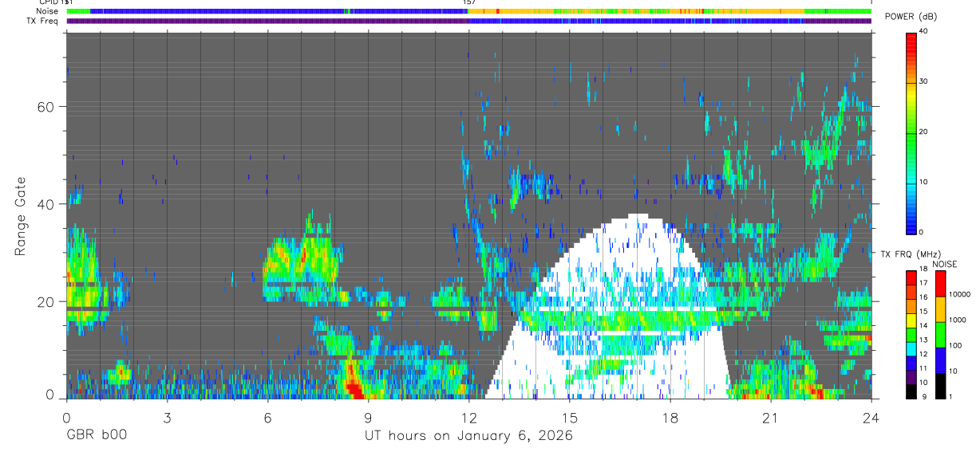
Task: Click the POWER (dB) colorbar
Action: tap(911, 132)
